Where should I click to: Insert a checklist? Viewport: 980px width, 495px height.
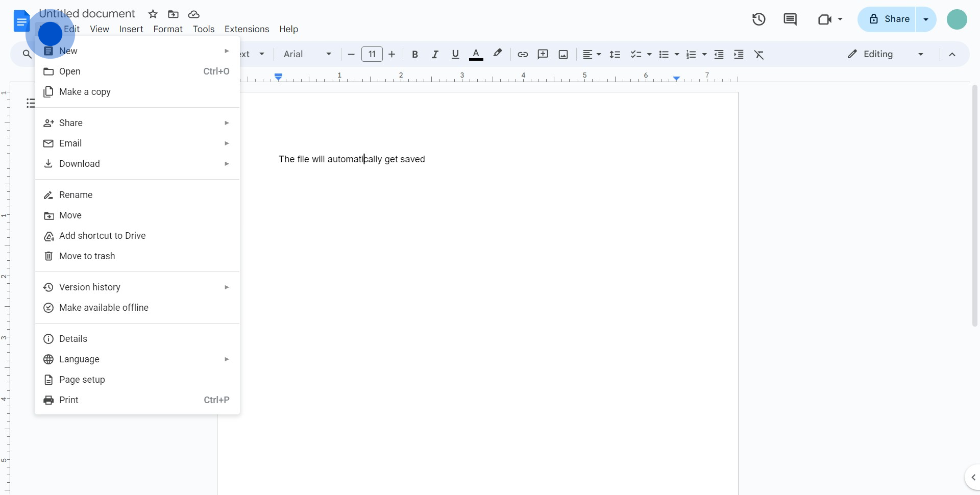pyautogui.click(x=635, y=54)
